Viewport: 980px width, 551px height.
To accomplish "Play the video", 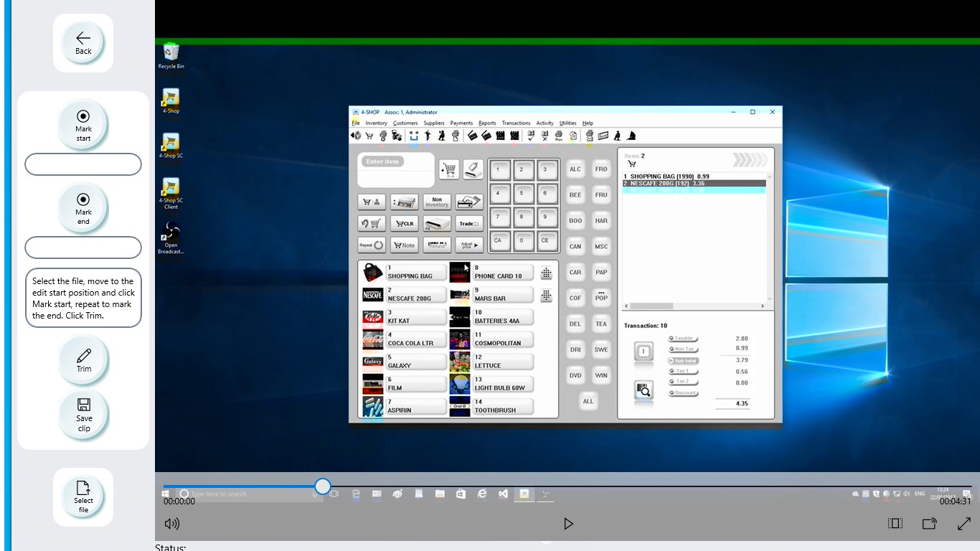I will 568,524.
